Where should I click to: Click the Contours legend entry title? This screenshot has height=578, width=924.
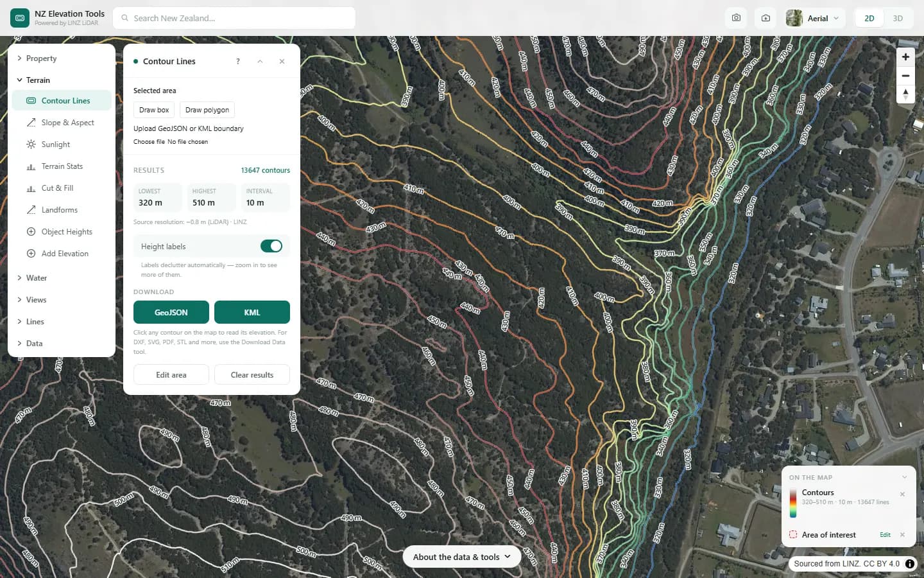click(817, 493)
